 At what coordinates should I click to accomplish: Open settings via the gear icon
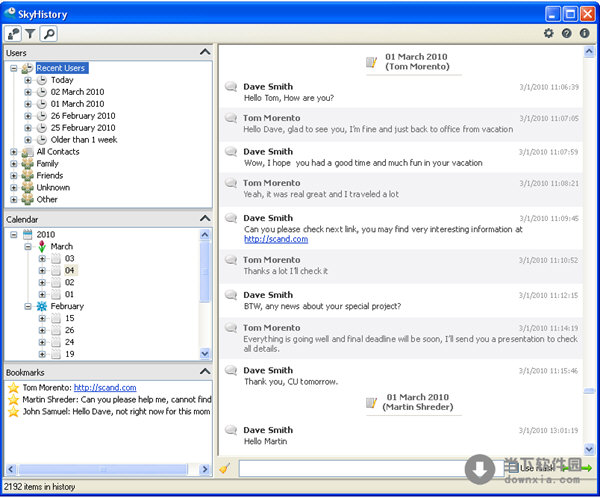point(548,33)
